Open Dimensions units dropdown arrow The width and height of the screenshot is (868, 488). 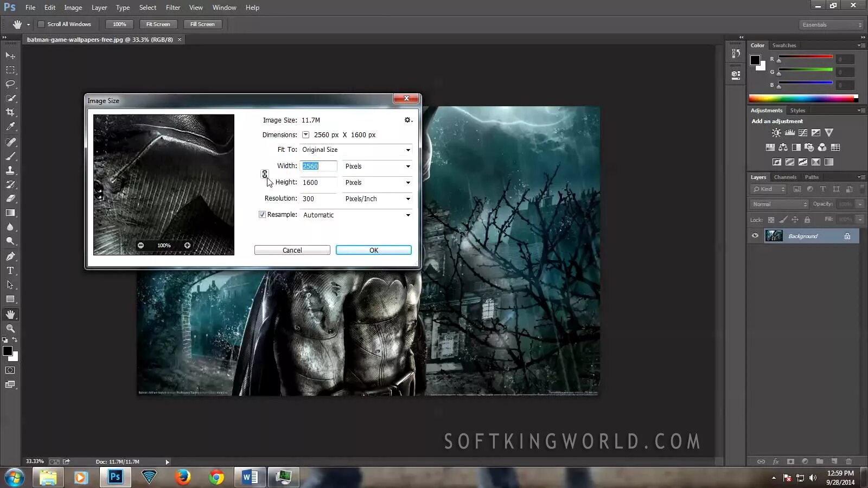305,135
